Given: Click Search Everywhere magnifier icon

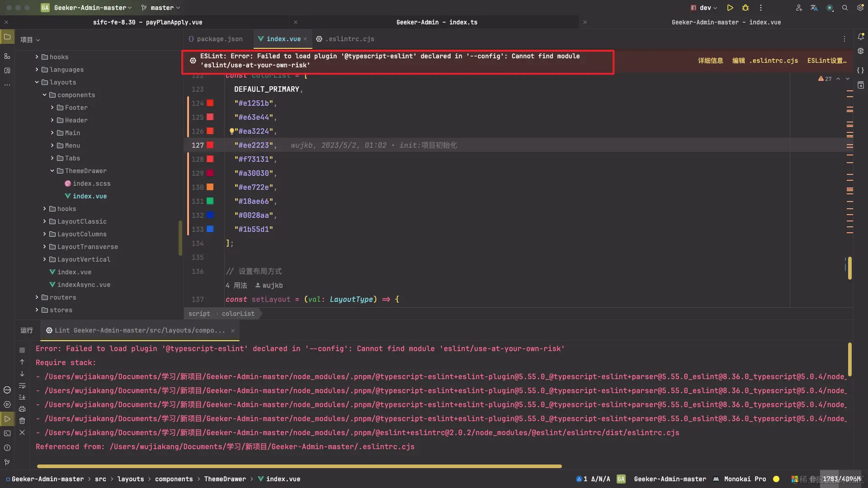Looking at the screenshot, I should (844, 8).
